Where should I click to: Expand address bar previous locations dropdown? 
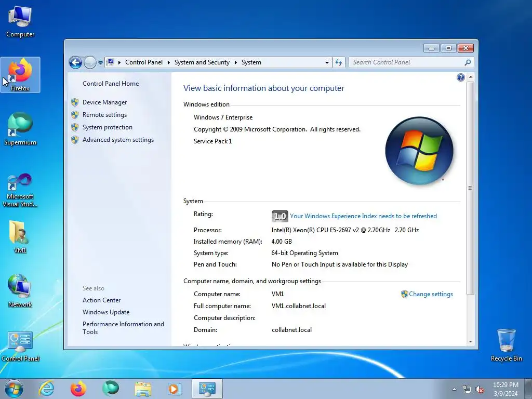point(327,62)
